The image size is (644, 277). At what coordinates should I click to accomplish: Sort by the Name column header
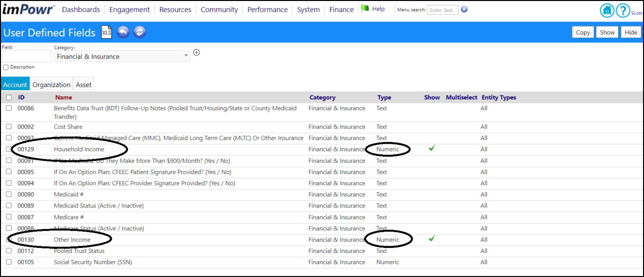coord(63,98)
